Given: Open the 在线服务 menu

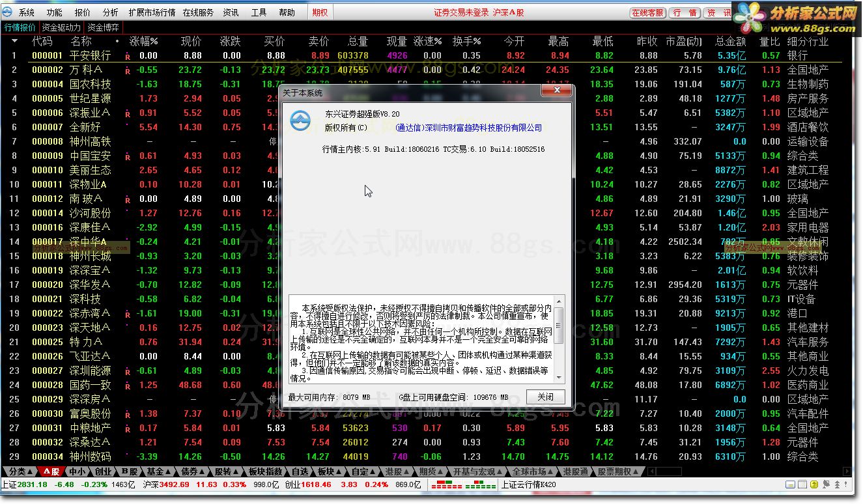Looking at the screenshot, I should (x=198, y=12).
